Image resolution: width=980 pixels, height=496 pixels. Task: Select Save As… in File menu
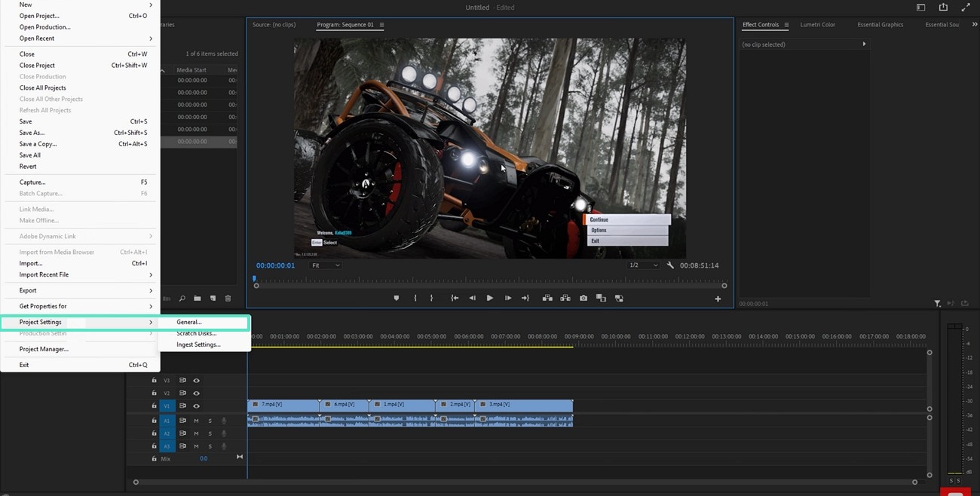pos(32,133)
